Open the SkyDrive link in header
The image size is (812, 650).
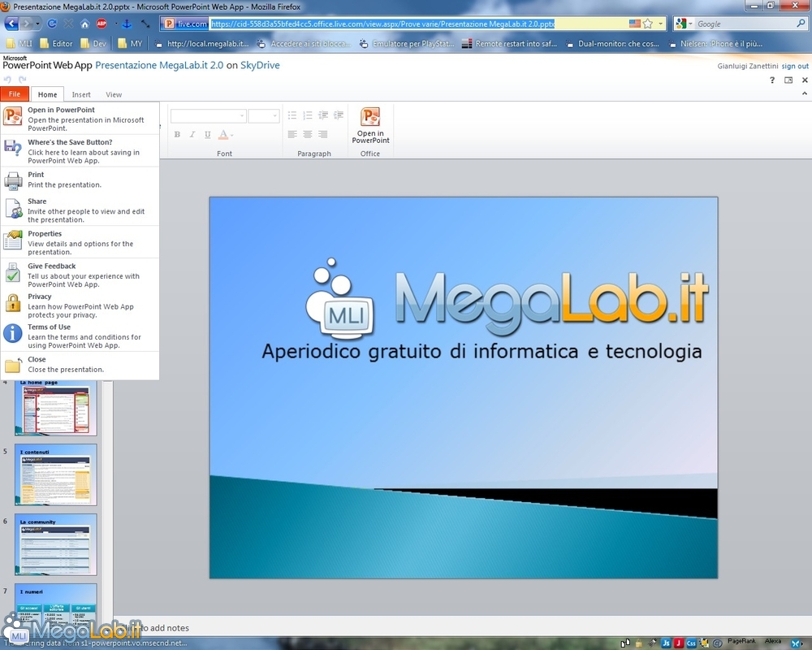point(260,65)
